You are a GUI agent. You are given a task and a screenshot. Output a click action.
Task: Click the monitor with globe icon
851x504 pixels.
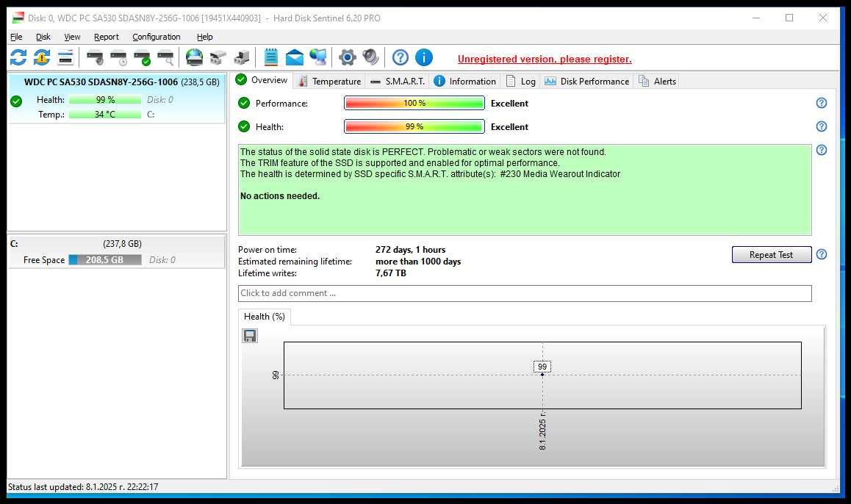(318, 57)
